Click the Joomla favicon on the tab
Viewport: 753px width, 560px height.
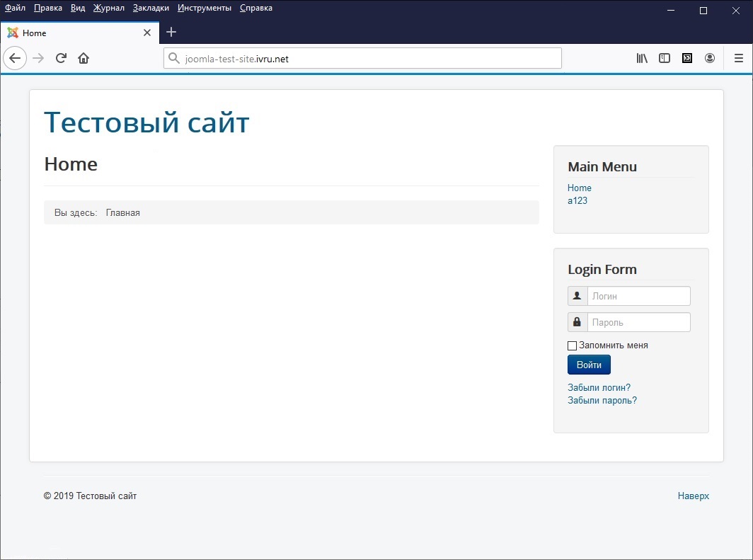(13, 33)
